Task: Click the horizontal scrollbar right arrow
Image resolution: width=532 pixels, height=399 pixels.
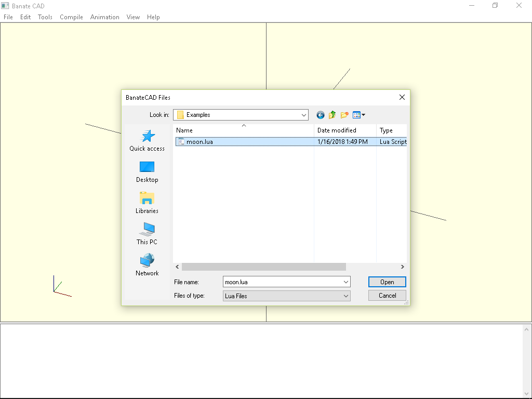Action: pos(402,267)
